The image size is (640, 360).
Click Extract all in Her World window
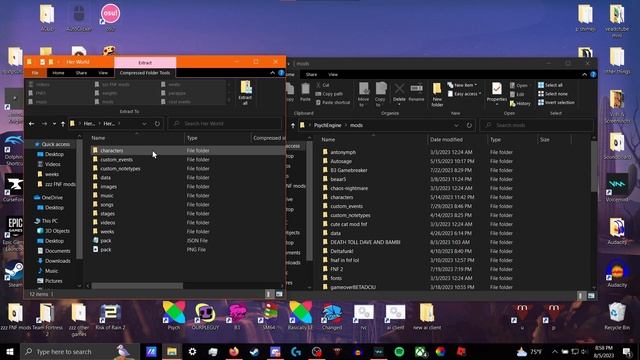coord(245,93)
